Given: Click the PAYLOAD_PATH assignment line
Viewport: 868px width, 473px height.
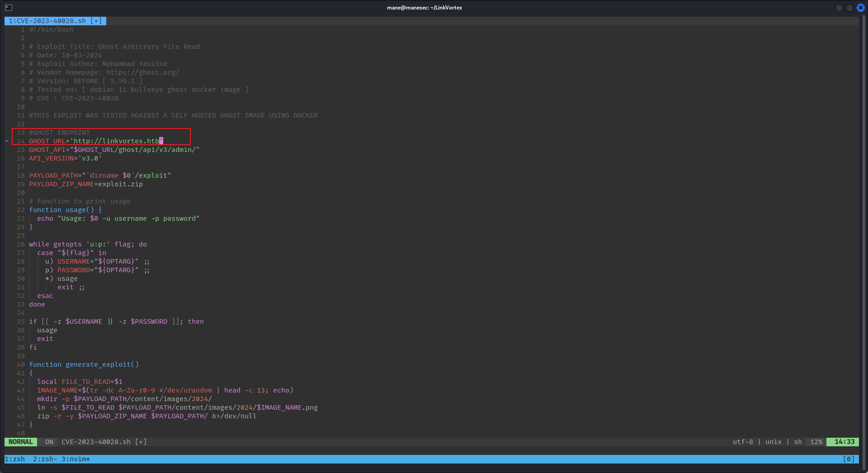Looking at the screenshot, I should pos(100,175).
